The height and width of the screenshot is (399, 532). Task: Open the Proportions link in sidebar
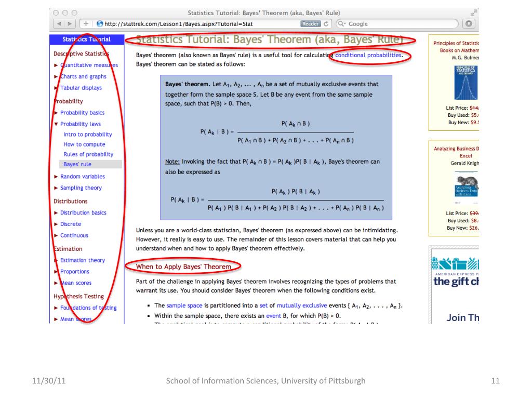tap(75, 271)
